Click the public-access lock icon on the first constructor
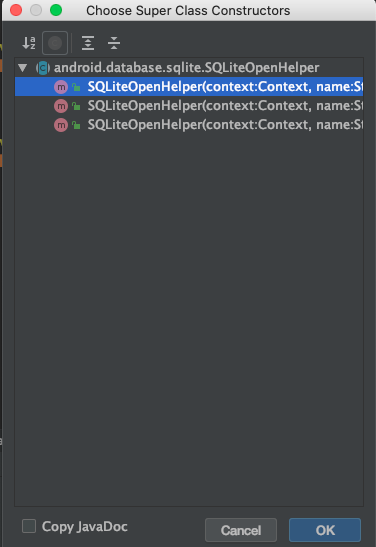 [76, 87]
